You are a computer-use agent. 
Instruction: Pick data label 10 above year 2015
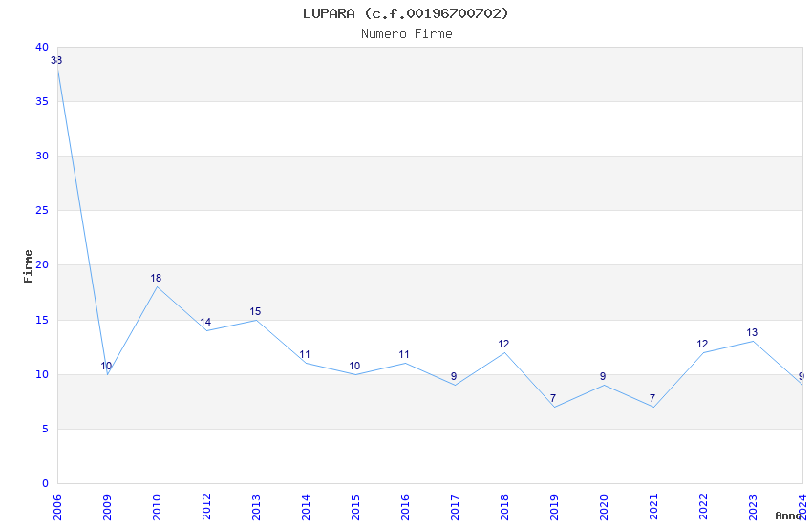click(354, 366)
